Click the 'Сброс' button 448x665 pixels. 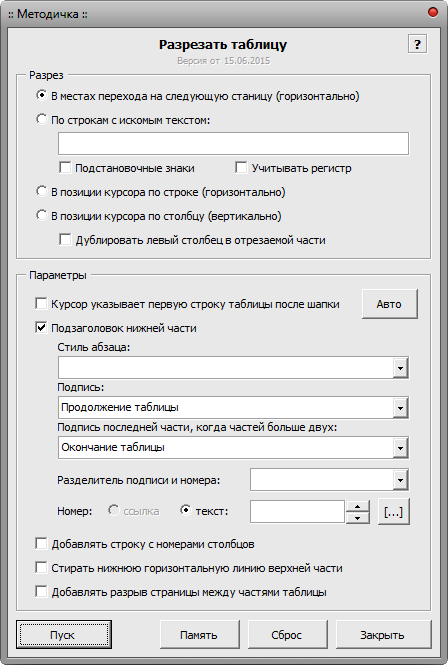[x=287, y=634]
